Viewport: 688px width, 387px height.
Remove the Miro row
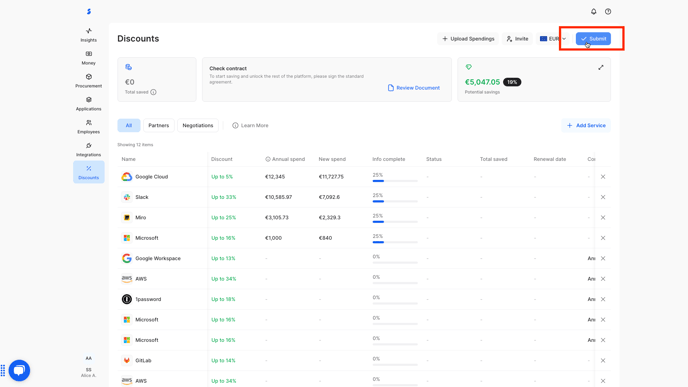tap(603, 218)
